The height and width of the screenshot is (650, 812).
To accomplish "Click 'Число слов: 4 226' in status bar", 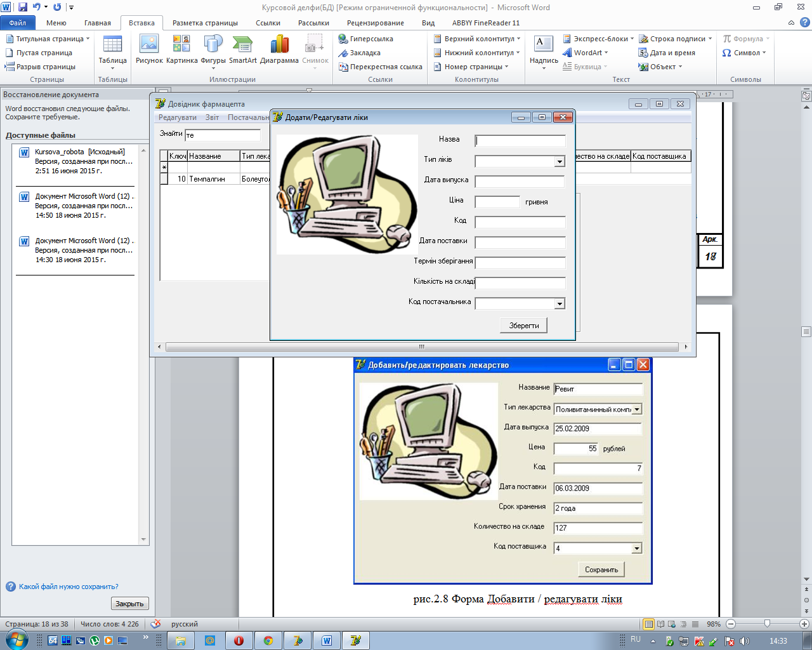I will point(110,624).
